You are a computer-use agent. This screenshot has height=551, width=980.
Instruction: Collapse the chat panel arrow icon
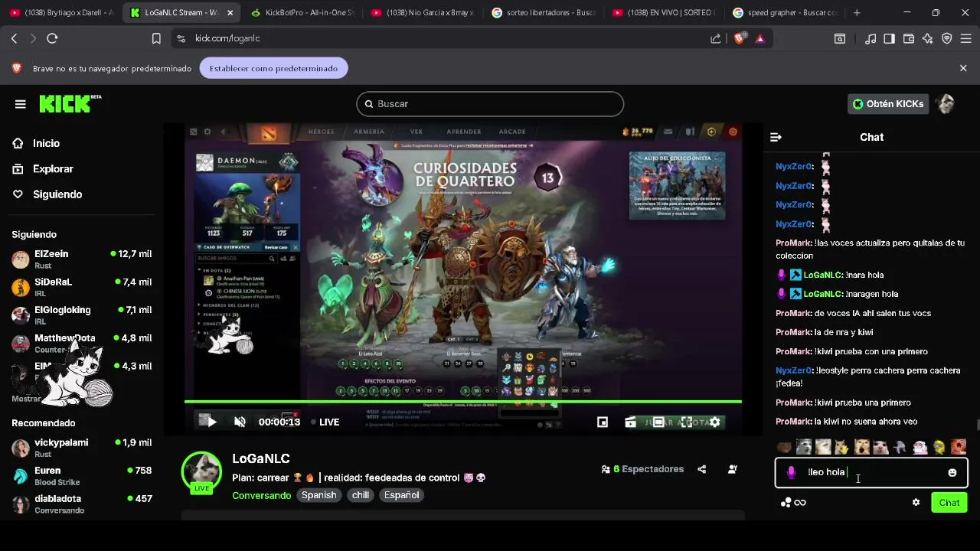click(x=776, y=137)
